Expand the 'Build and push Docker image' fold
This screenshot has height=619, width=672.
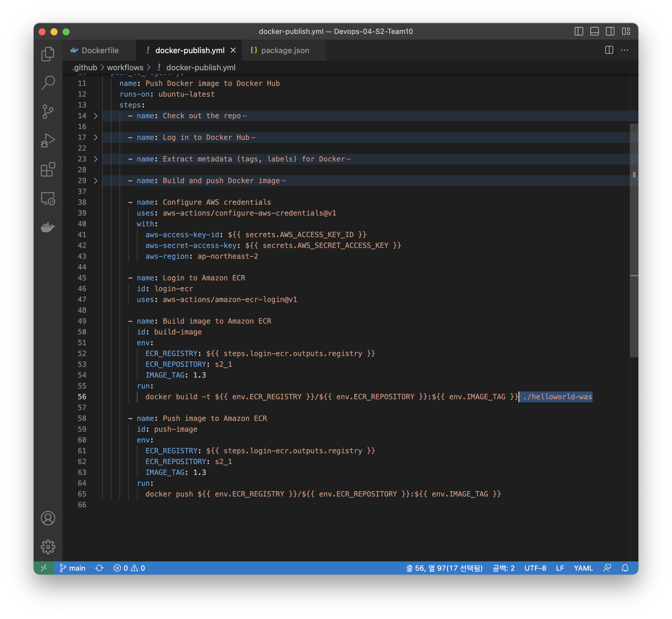(95, 180)
